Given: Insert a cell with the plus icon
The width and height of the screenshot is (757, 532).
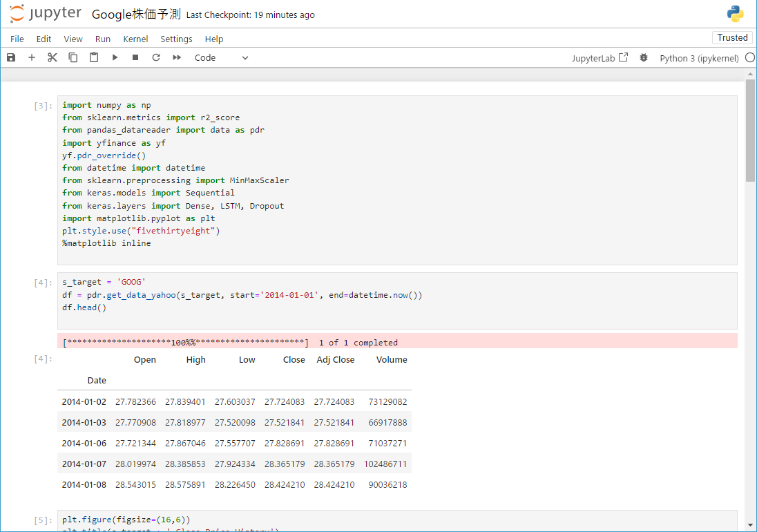Looking at the screenshot, I should (32, 57).
